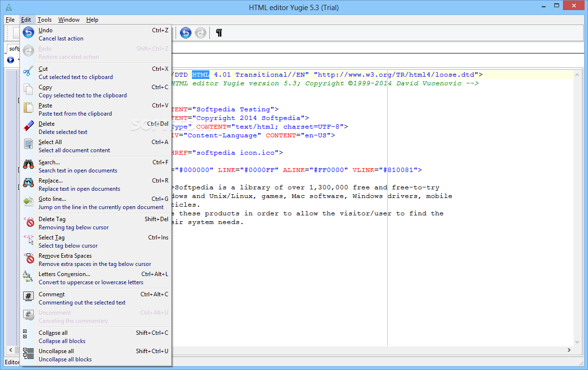Select Paste menu entry
This screenshot has width=588, height=370.
pyautogui.click(x=96, y=109)
